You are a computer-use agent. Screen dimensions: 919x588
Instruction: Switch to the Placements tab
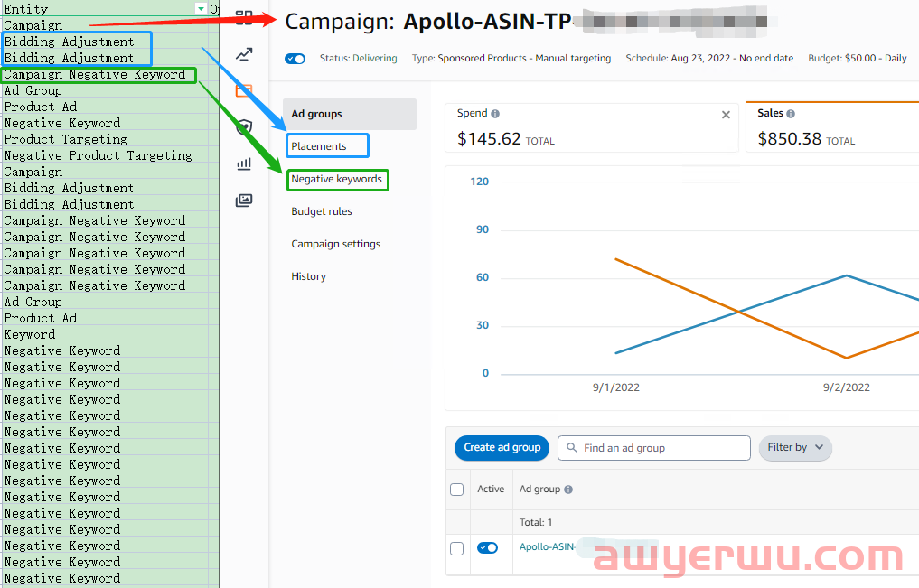(x=319, y=146)
